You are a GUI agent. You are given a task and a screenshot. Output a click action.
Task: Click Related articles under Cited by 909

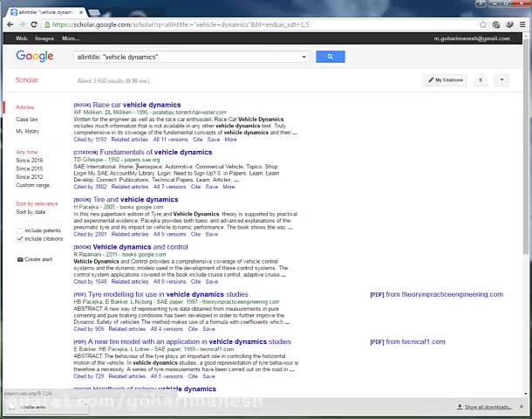pyautogui.click(x=126, y=329)
